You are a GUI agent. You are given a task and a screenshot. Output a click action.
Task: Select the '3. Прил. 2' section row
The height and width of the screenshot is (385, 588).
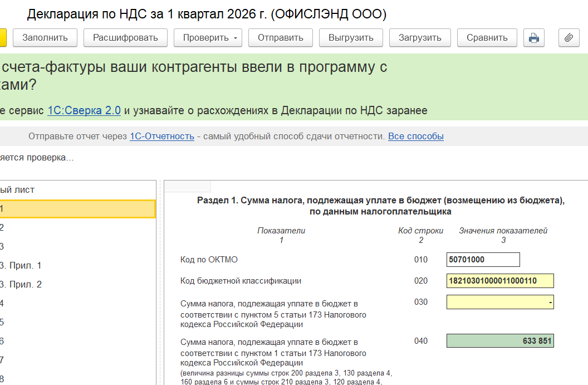click(x=77, y=285)
